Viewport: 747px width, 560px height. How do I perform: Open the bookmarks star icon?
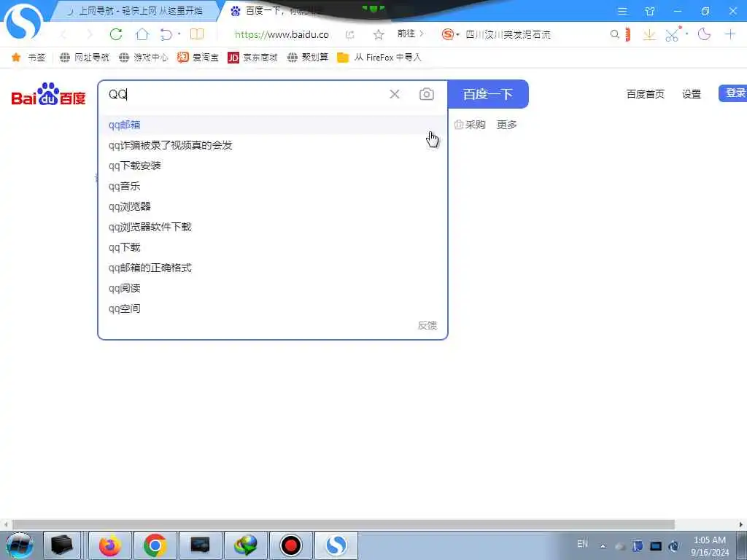[x=16, y=58]
